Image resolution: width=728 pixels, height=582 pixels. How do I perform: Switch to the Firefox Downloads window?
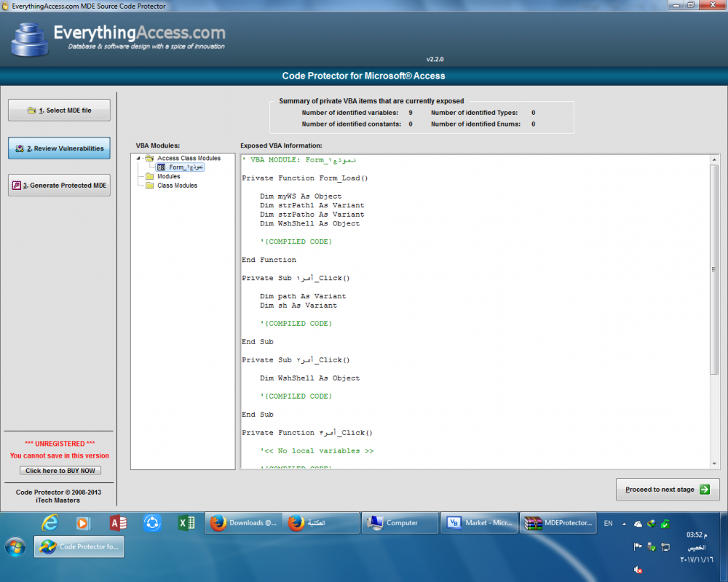tap(243, 523)
